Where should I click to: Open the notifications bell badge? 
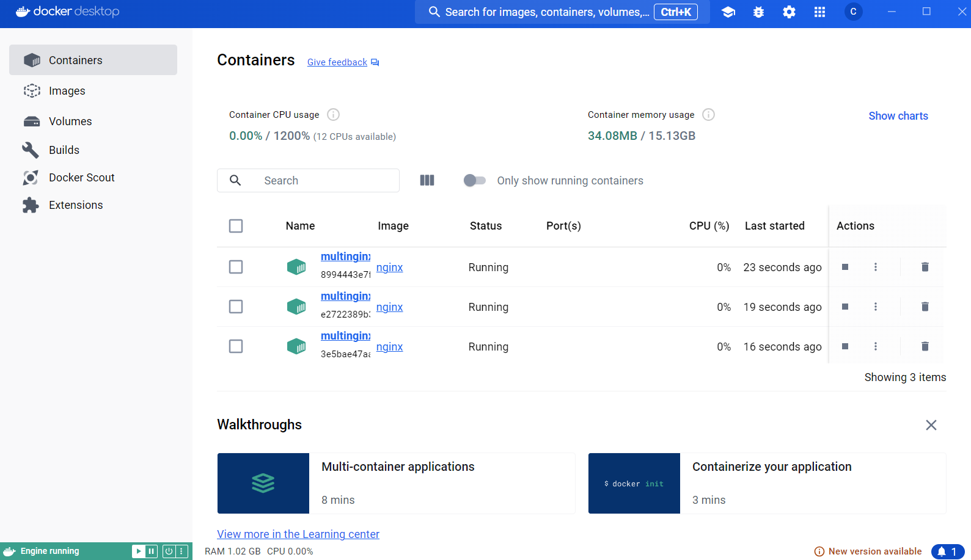click(x=948, y=551)
